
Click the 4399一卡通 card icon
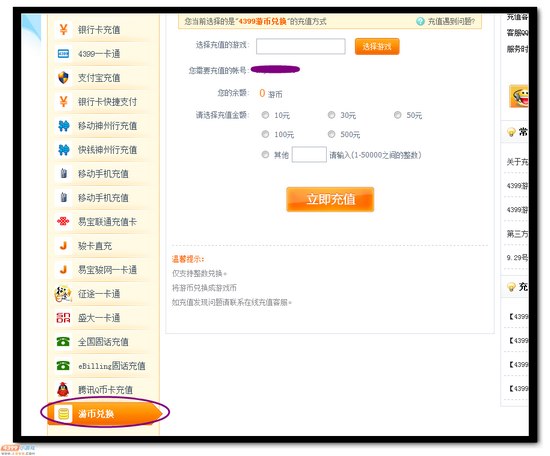63,54
